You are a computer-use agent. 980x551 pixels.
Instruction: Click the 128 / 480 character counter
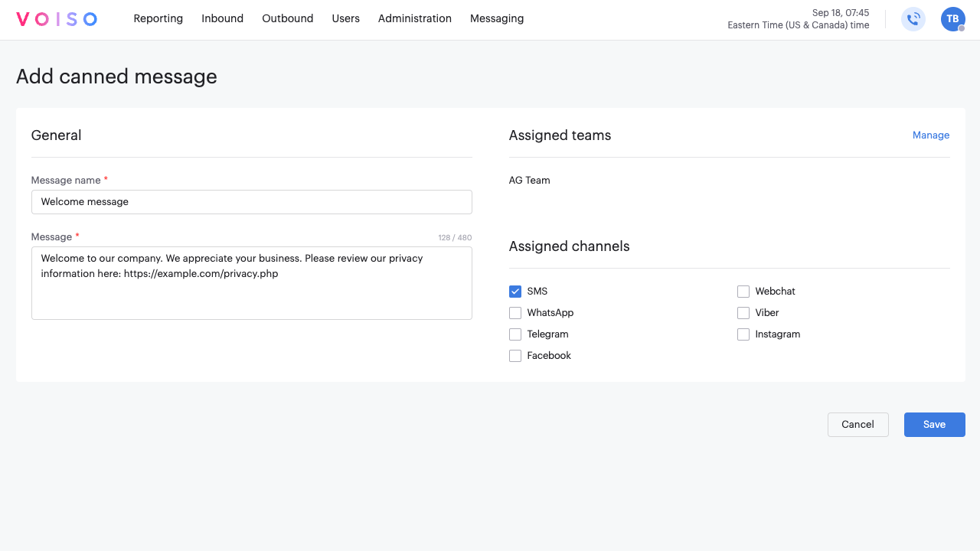455,238
